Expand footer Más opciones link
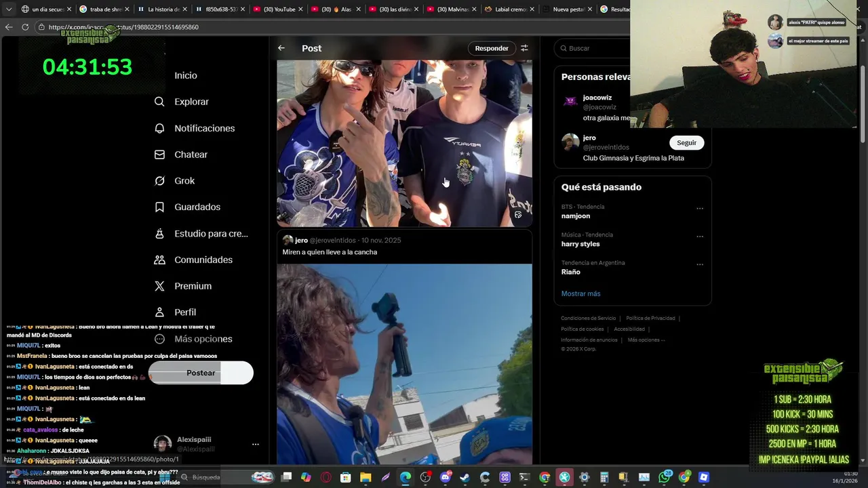 click(x=646, y=340)
